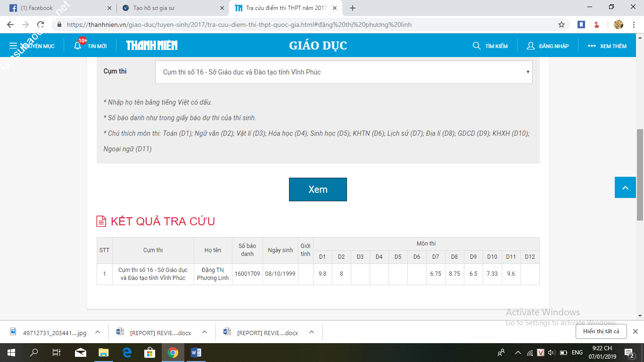Image resolution: width=644 pixels, height=362 pixels.
Task: Click the Tin mới notification bell
Action: pos(78,46)
